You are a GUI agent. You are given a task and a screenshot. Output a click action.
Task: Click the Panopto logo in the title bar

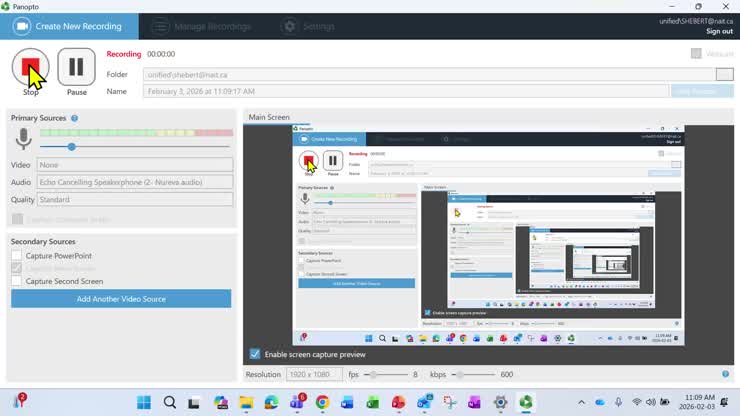tap(5, 7)
